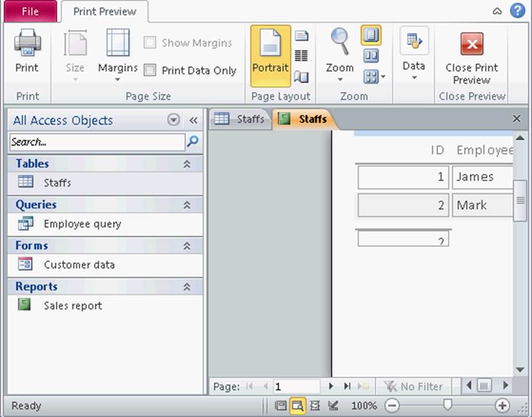
Task: Collapse the Tables group in navigation pane
Action: click(x=187, y=164)
